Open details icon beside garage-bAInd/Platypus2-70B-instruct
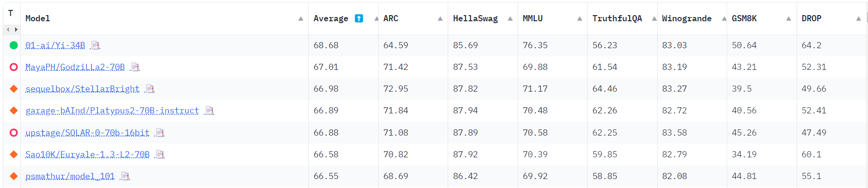This screenshot has width=868, height=188. [x=209, y=111]
